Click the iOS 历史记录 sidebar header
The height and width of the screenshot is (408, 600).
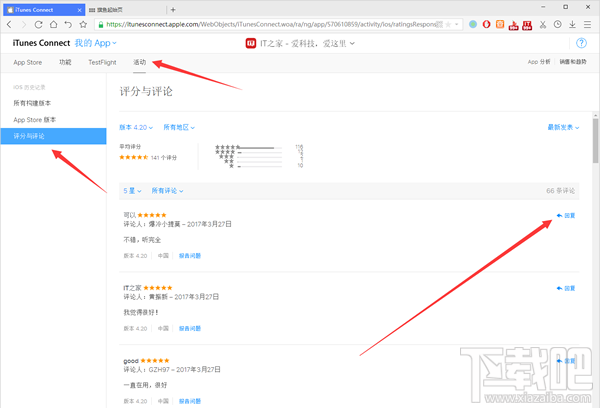[29, 87]
